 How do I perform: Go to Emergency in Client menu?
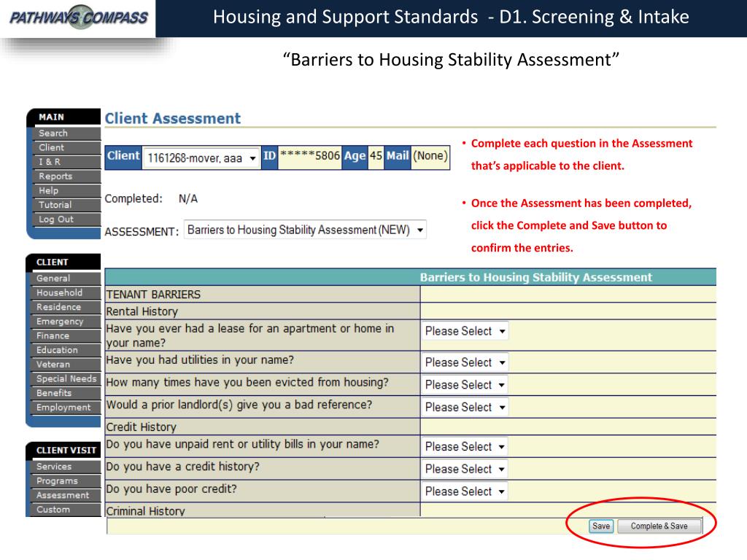[66, 322]
